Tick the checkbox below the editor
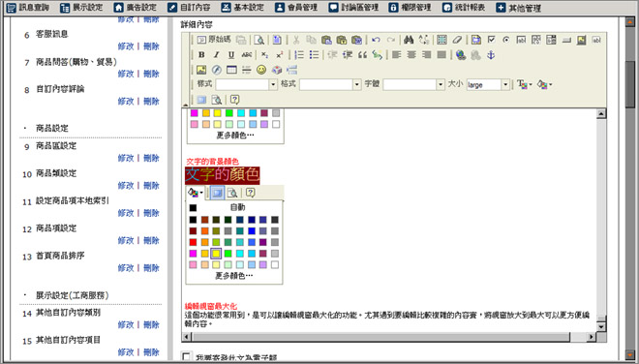639x364 pixels. pos(186,357)
